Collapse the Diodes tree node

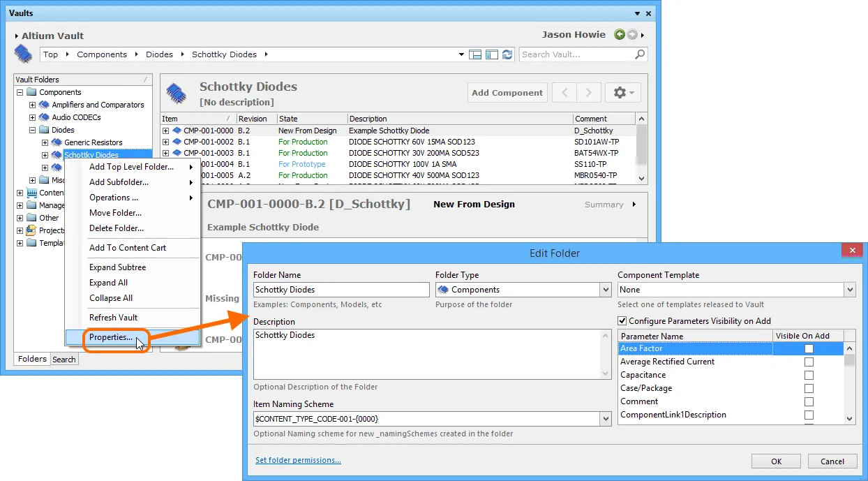point(32,130)
